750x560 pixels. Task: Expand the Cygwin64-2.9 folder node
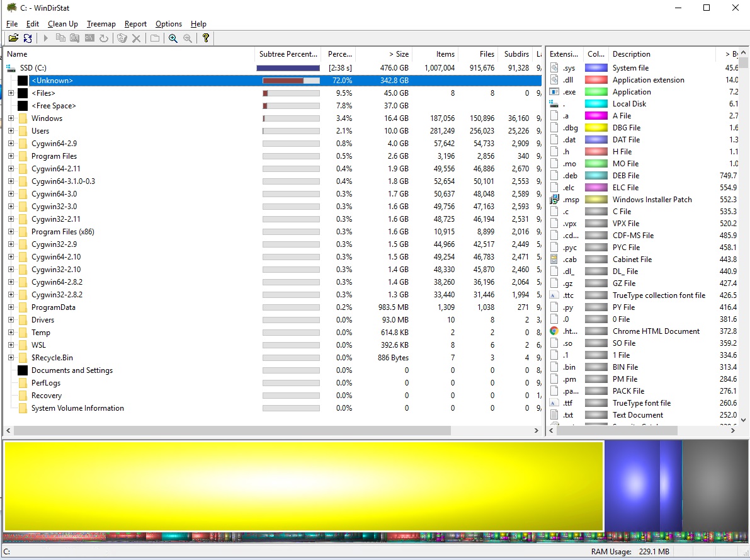click(x=11, y=143)
